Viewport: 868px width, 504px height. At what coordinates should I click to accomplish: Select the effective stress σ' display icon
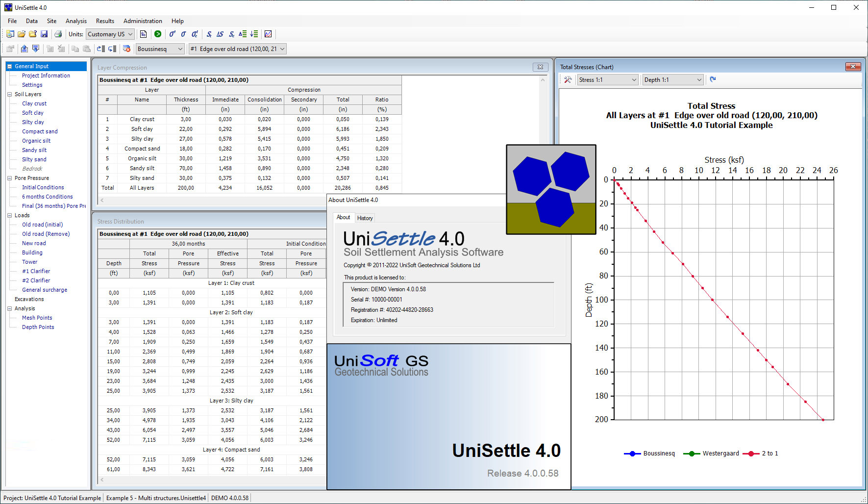pos(173,34)
